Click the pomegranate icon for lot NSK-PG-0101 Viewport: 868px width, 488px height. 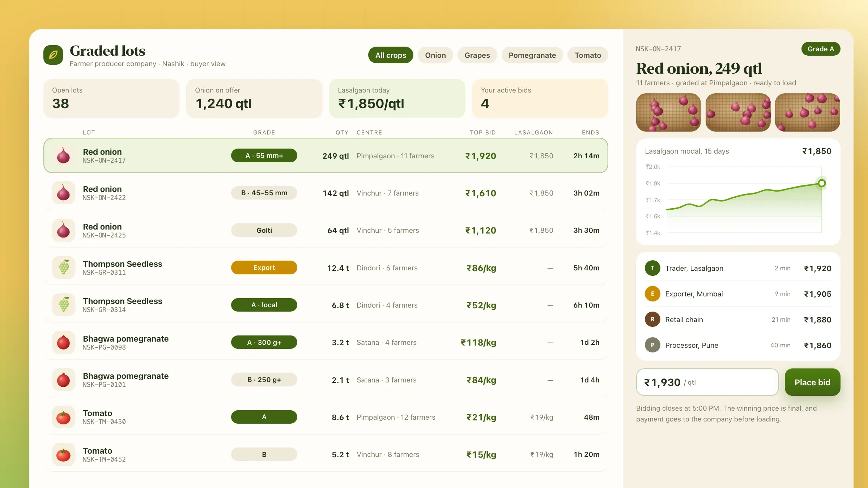(x=63, y=380)
